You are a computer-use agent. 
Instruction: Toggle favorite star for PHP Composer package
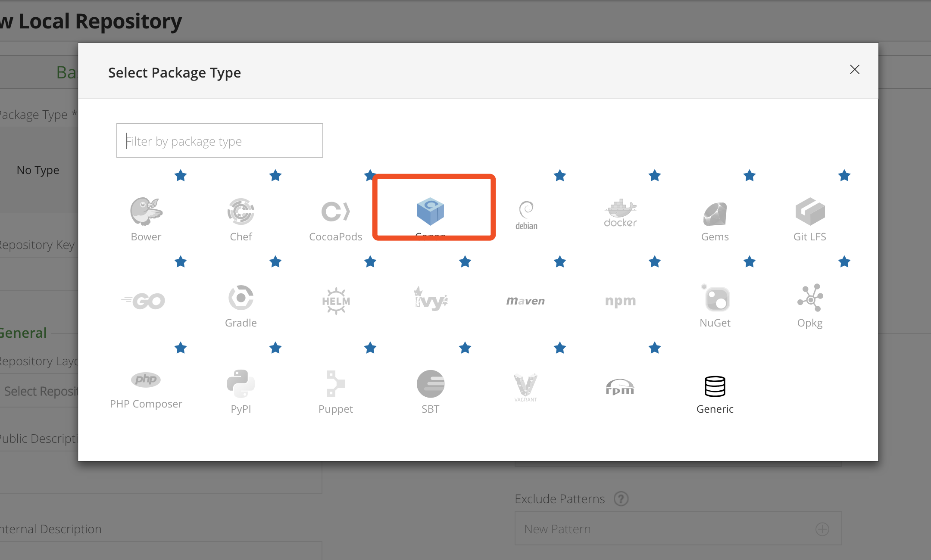coord(180,348)
